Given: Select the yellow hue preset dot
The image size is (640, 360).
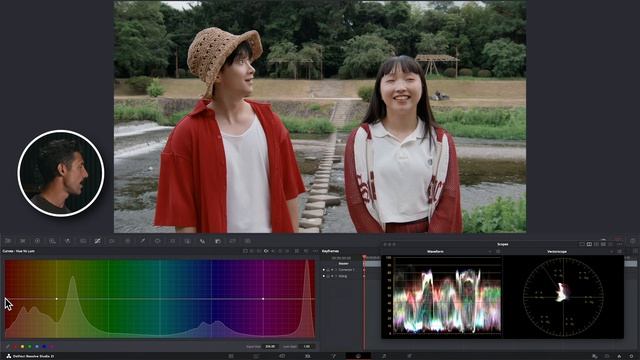Looking at the screenshot, I should 22,347.
